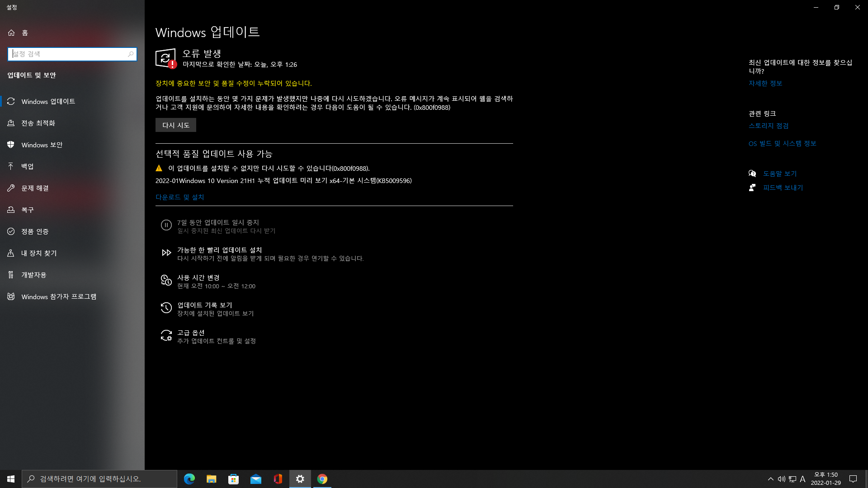Click the volume icon in the system tray
Screen dimensions: 868x488
tap(781, 479)
